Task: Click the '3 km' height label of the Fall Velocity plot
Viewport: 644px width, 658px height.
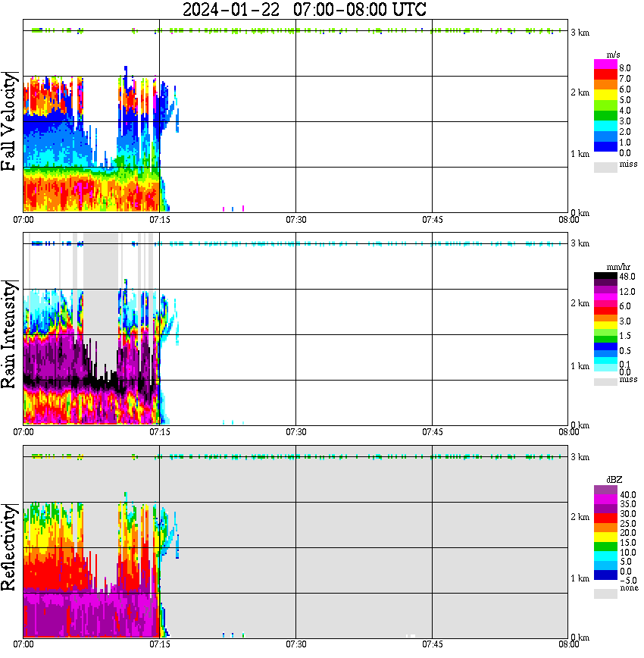Action: (580, 33)
